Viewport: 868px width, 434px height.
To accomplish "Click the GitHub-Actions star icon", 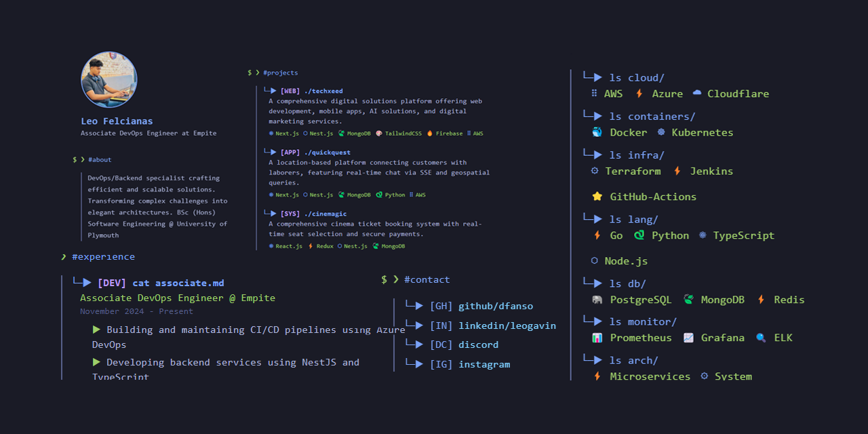I will pyautogui.click(x=597, y=197).
